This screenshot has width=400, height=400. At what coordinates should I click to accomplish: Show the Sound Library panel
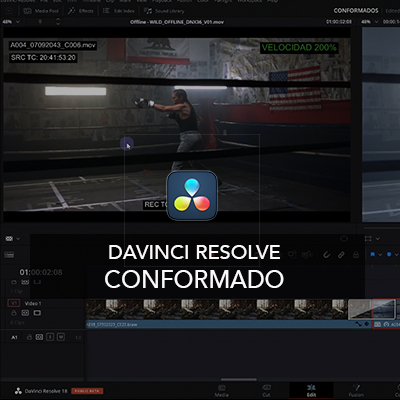pyautogui.click(x=164, y=11)
